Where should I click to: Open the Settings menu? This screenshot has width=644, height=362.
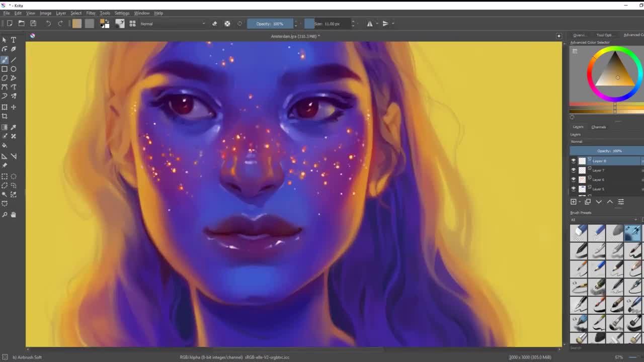point(122,13)
